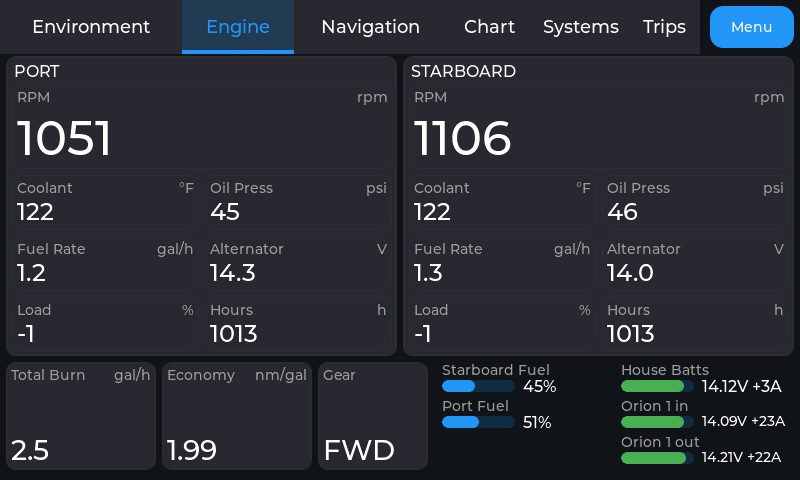Select the Starboard Oil Press tile
The width and height of the screenshot is (800, 480).
coord(695,203)
